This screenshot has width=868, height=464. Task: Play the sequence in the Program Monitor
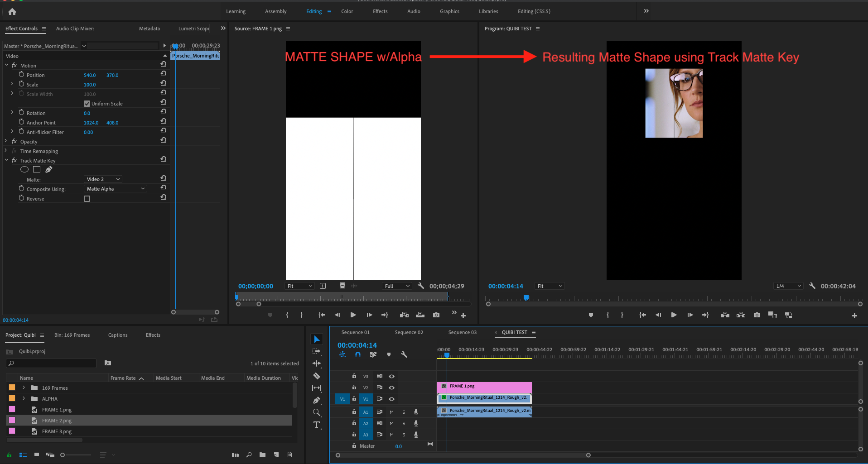[x=674, y=315]
